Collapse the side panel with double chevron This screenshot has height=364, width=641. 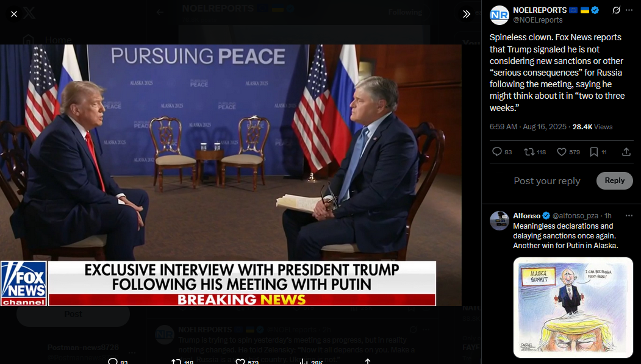pyautogui.click(x=467, y=14)
